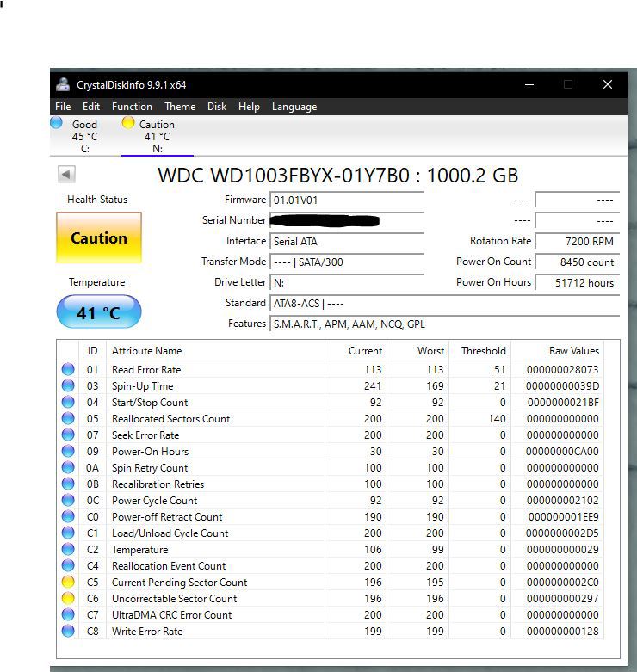Click status circle for Start/Stop Count row
The width and height of the screenshot is (637, 672).
(x=68, y=402)
